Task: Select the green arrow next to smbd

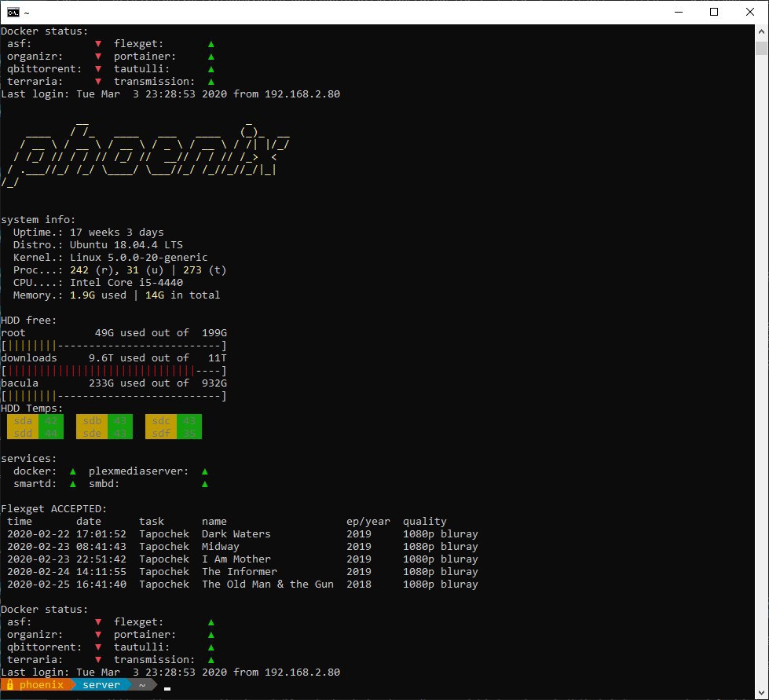Action: [205, 484]
